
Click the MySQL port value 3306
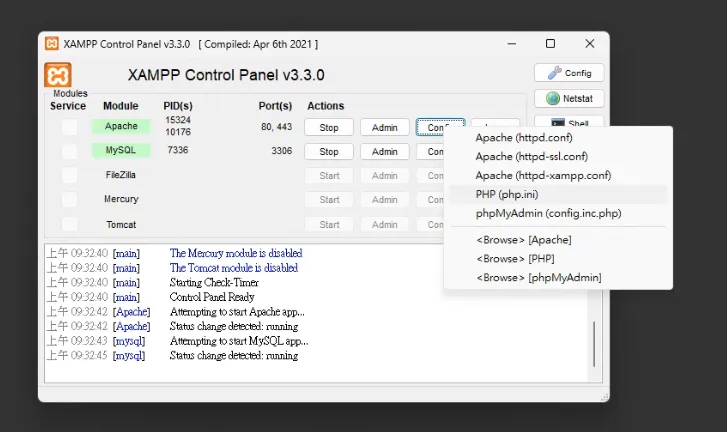click(x=281, y=151)
